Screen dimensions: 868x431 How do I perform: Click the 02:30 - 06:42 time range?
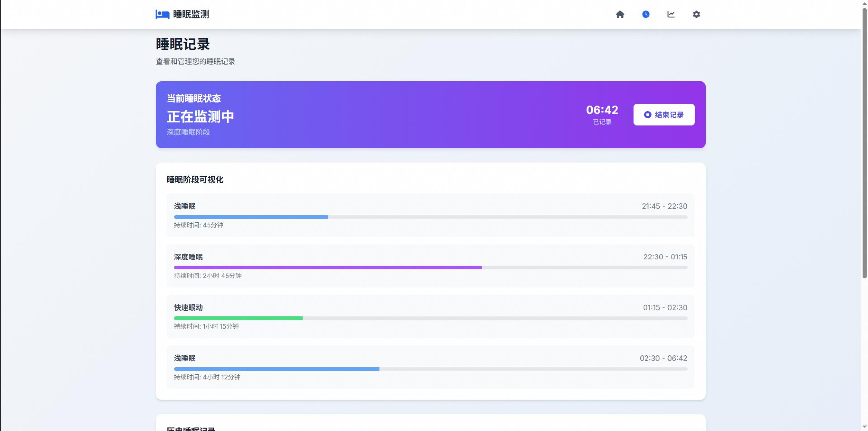[663, 358]
